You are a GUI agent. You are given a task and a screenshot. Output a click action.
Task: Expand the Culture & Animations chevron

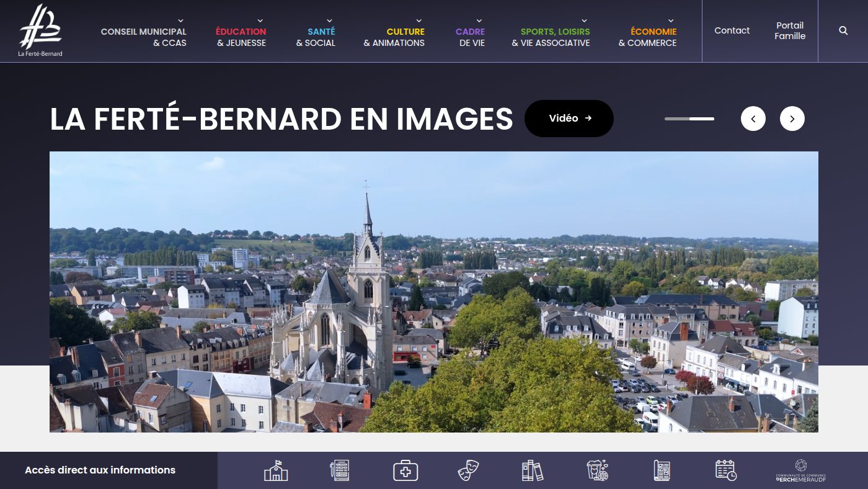coord(419,20)
